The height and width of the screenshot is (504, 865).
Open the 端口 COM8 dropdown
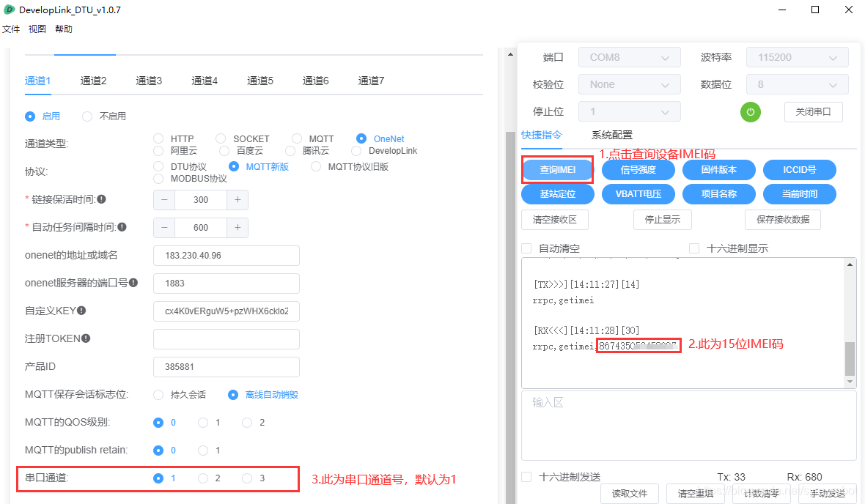[x=629, y=56]
